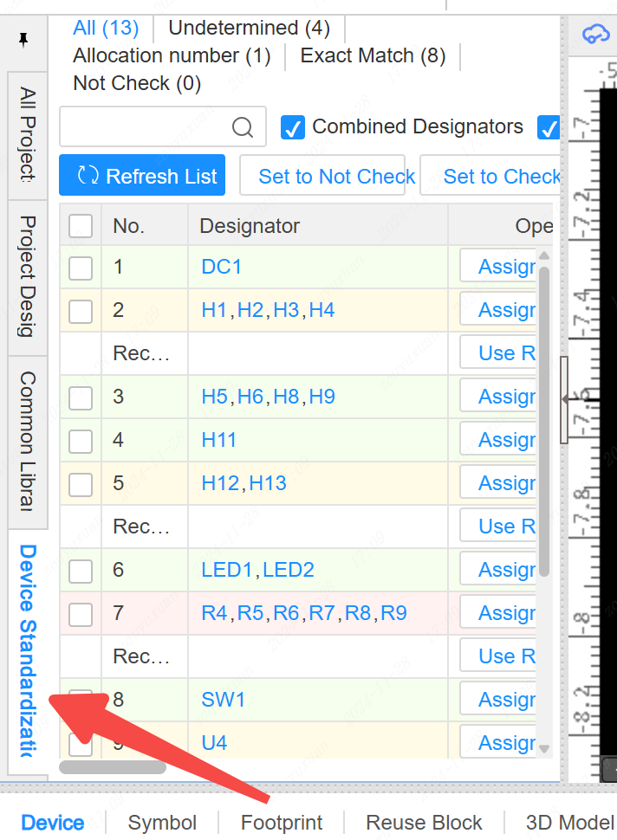Open the Reuse Block bottom tab
This screenshot has height=840, width=617.
(424, 823)
